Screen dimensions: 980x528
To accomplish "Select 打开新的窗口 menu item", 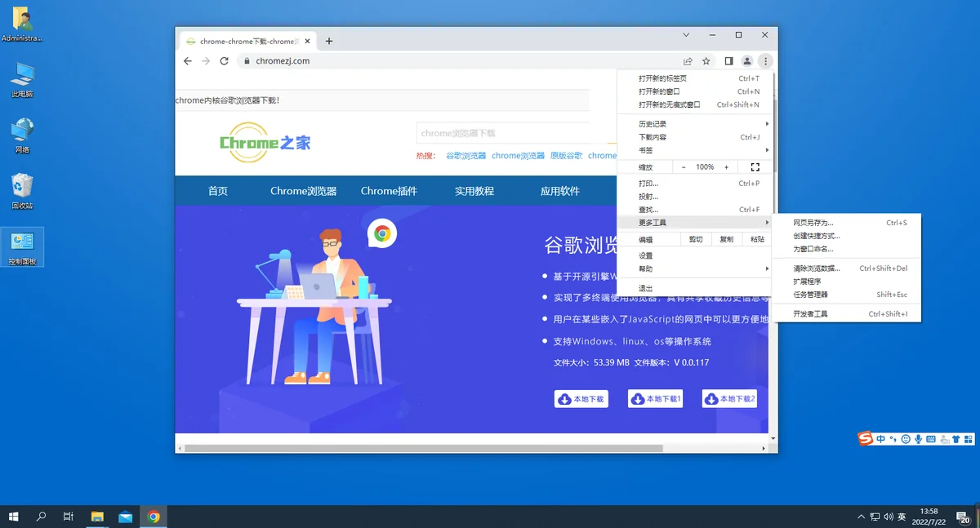I will click(x=695, y=91).
